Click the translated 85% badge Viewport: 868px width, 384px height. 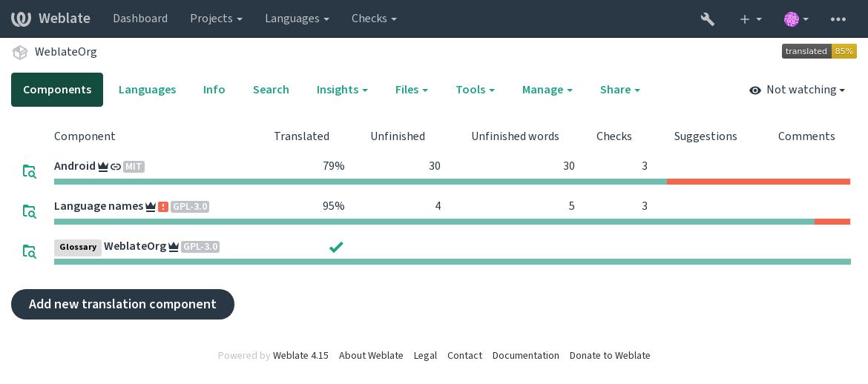(819, 51)
